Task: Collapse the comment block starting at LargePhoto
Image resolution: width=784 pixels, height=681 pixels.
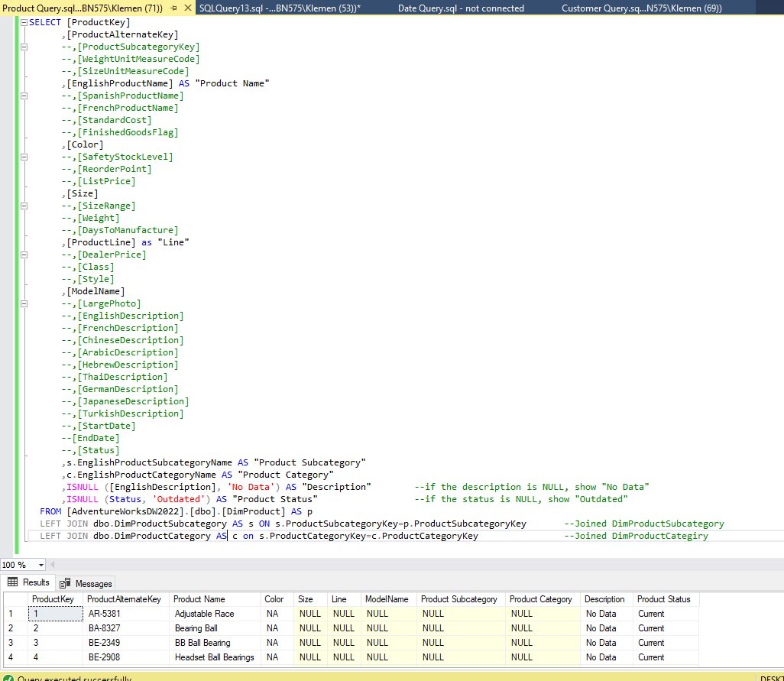Action: 24,304
